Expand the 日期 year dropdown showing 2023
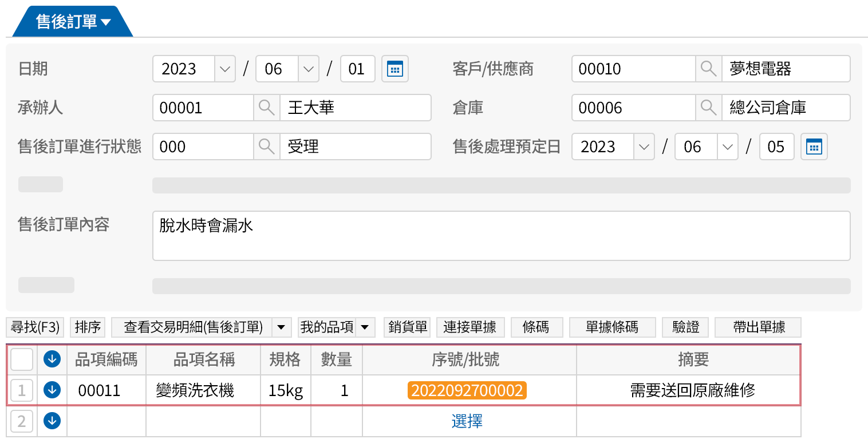The width and height of the screenshot is (868, 443). (224, 69)
